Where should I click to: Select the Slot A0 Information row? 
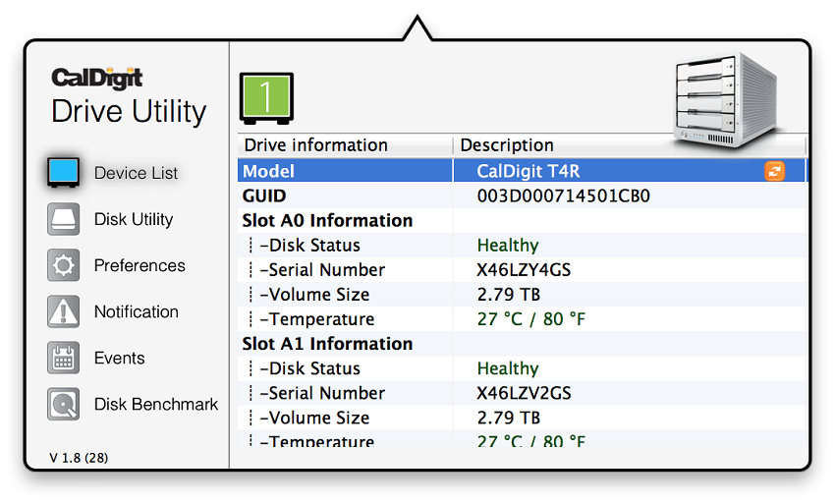click(522, 221)
